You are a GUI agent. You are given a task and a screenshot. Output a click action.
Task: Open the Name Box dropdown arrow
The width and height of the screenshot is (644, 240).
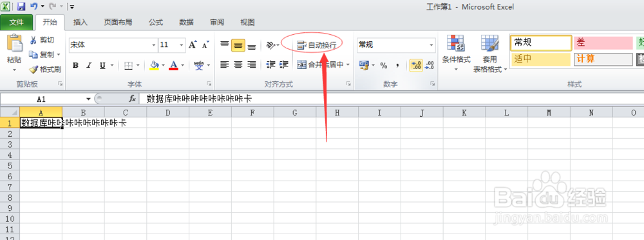click(x=88, y=99)
